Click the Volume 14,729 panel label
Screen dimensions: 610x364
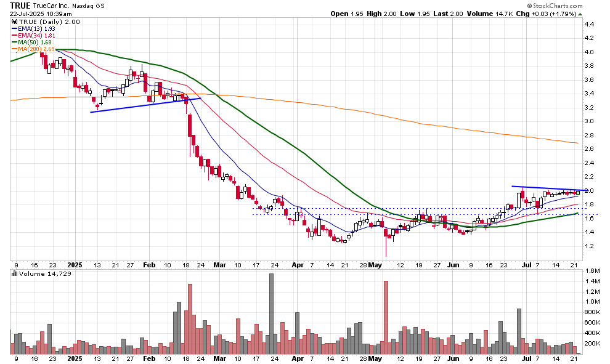(x=45, y=274)
